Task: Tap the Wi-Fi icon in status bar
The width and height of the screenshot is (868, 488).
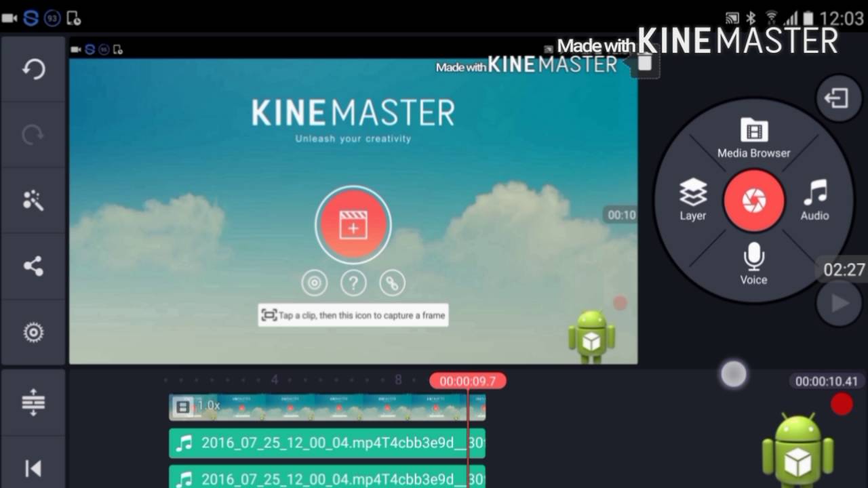Action: tap(771, 18)
